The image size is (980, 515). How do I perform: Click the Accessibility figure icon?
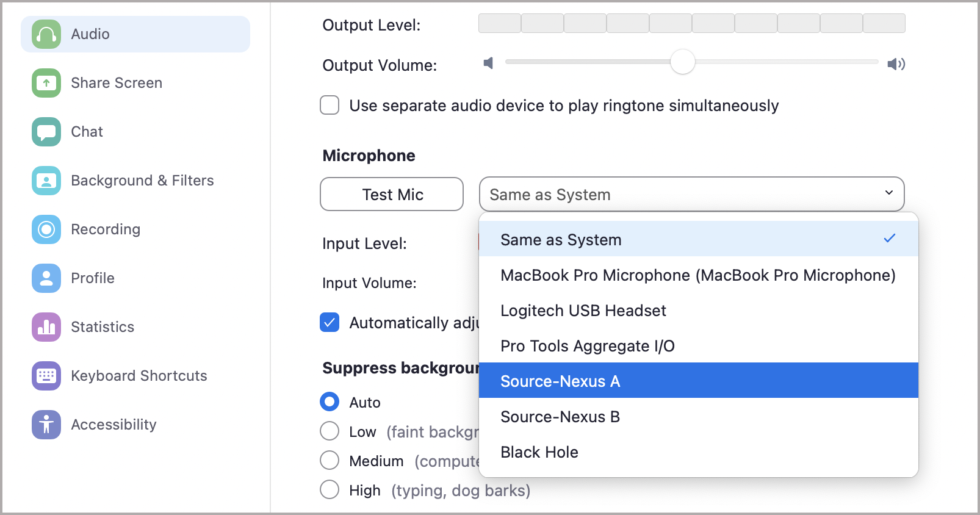coord(46,425)
